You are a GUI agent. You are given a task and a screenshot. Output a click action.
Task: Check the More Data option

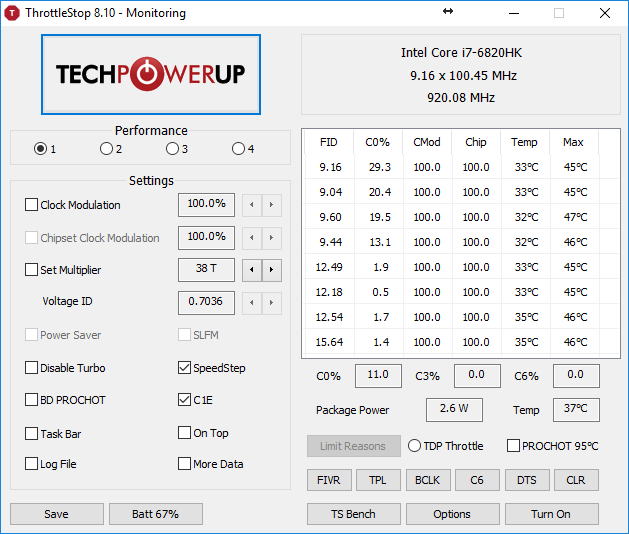pos(185,464)
